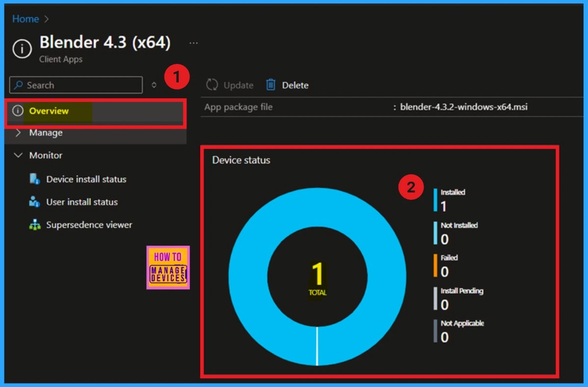The width and height of the screenshot is (588, 387).
Task: Click the Device install status icon
Action: click(34, 179)
